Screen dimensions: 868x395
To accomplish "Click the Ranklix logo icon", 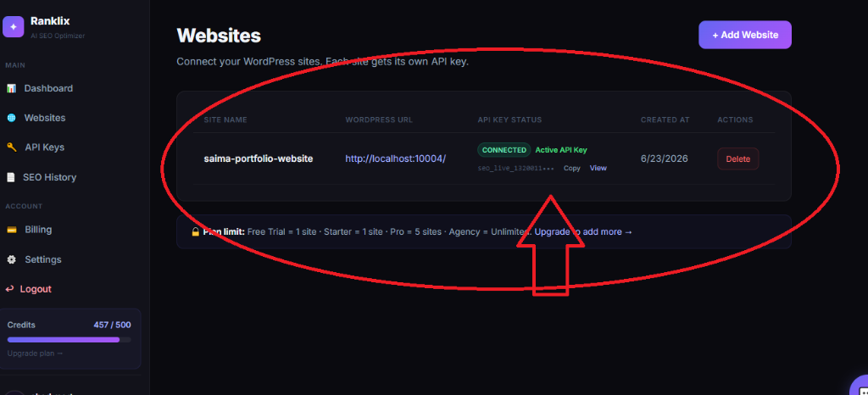I will tap(14, 26).
